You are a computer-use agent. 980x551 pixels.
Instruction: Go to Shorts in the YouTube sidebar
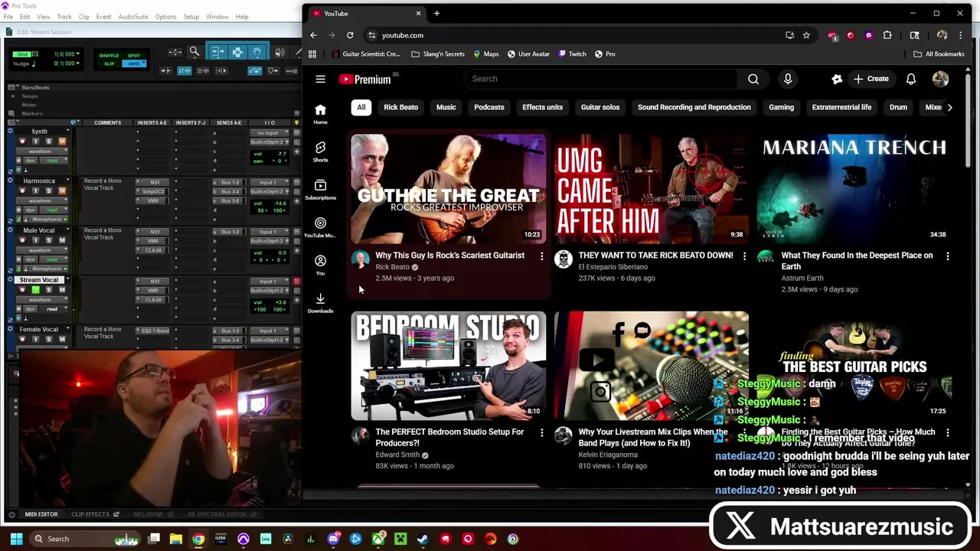[x=320, y=151]
